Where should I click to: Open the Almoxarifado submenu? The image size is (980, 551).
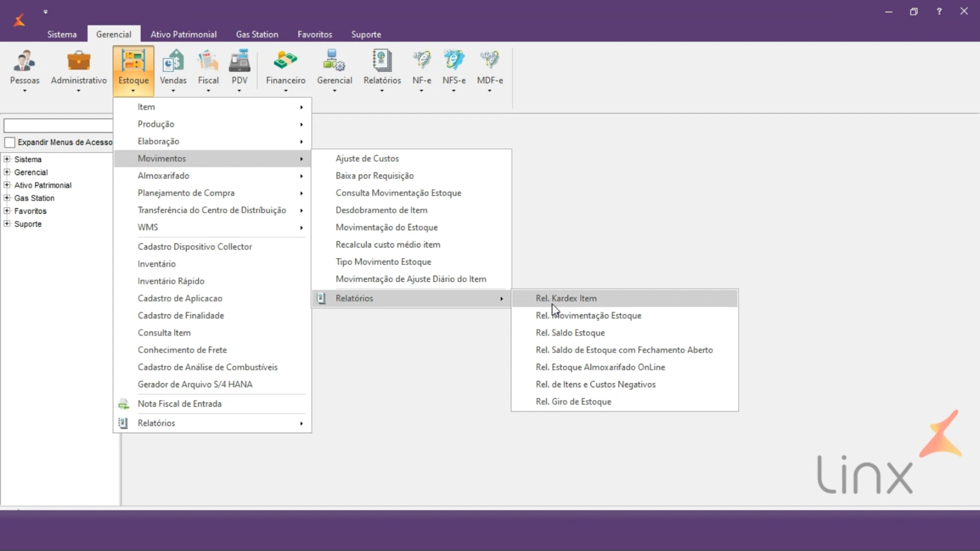(x=212, y=176)
